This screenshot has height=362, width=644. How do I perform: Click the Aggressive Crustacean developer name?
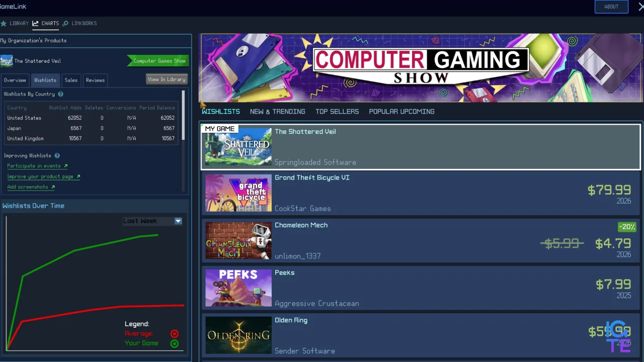pos(317,304)
